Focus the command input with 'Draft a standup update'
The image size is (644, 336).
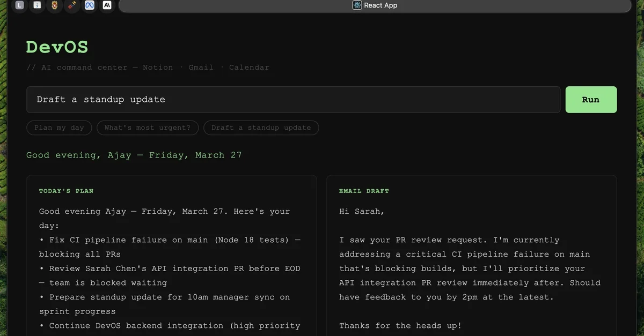click(293, 100)
